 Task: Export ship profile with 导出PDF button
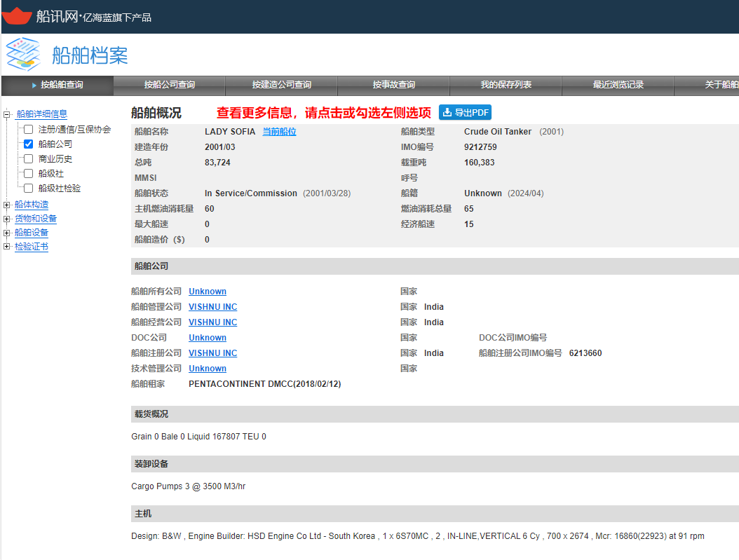tap(465, 112)
